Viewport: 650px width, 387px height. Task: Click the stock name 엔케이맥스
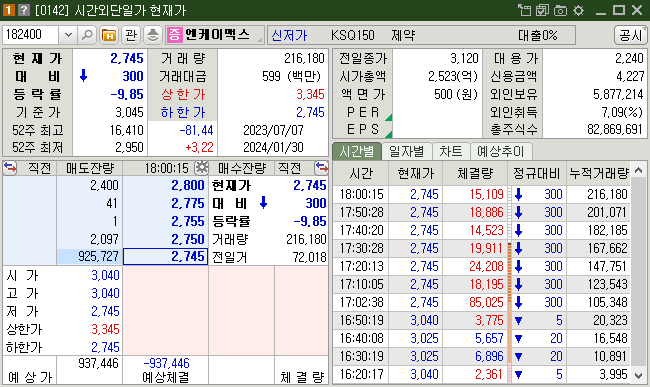click(x=217, y=35)
